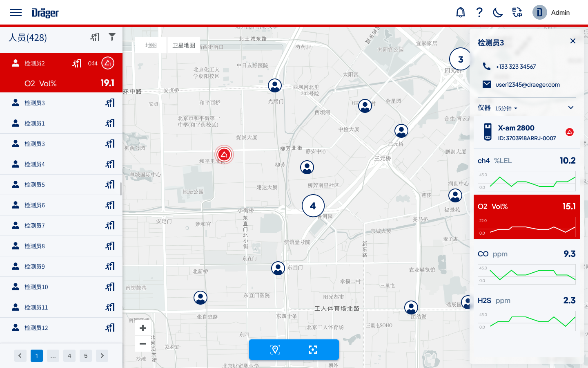Click the X-am 2800 device alarm icon
The width and height of the screenshot is (588, 368).
[570, 132]
